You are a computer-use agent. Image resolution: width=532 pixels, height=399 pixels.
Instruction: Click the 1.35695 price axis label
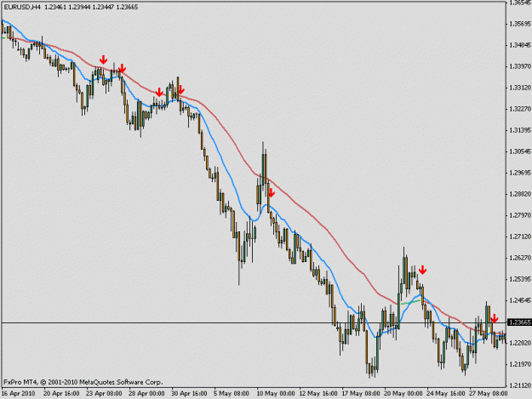(x=520, y=24)
